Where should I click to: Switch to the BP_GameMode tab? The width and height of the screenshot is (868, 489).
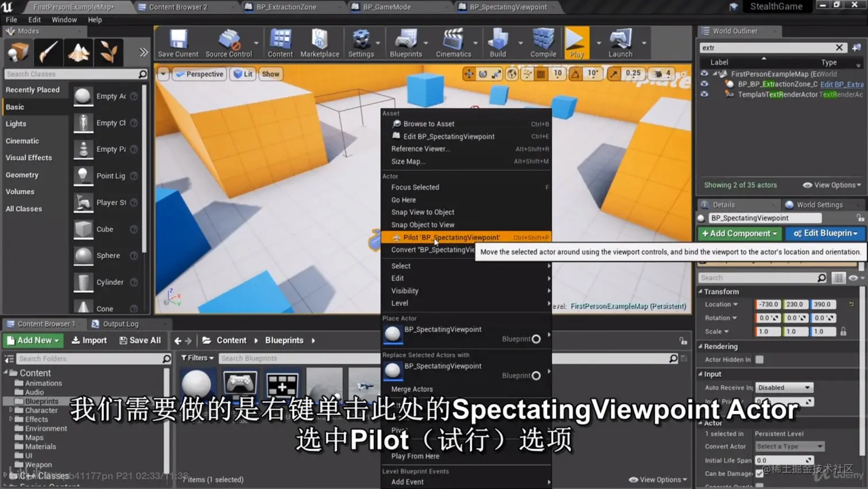coord(387,7)
